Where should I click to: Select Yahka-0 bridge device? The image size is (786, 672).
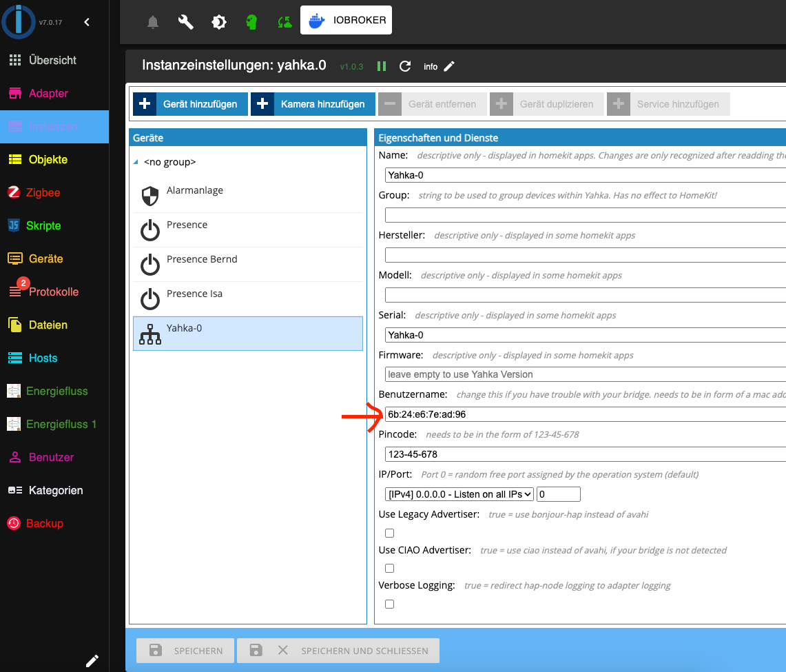248,334
